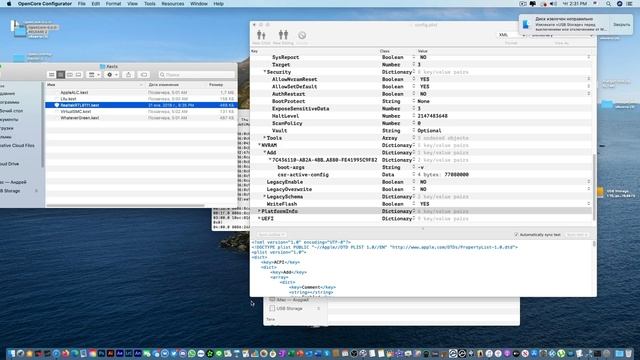
Task: Click the Siri icon in the menu bar
Action: pos(619,4)
